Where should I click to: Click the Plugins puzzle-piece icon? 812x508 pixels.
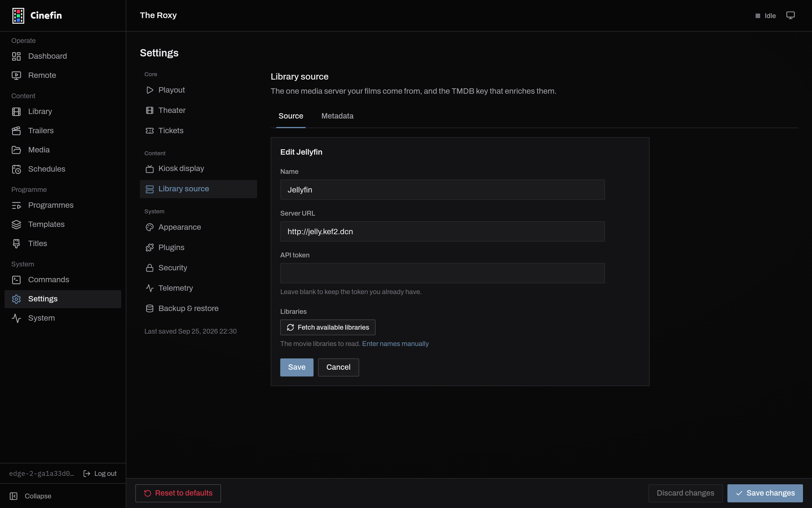coord(150,248)
